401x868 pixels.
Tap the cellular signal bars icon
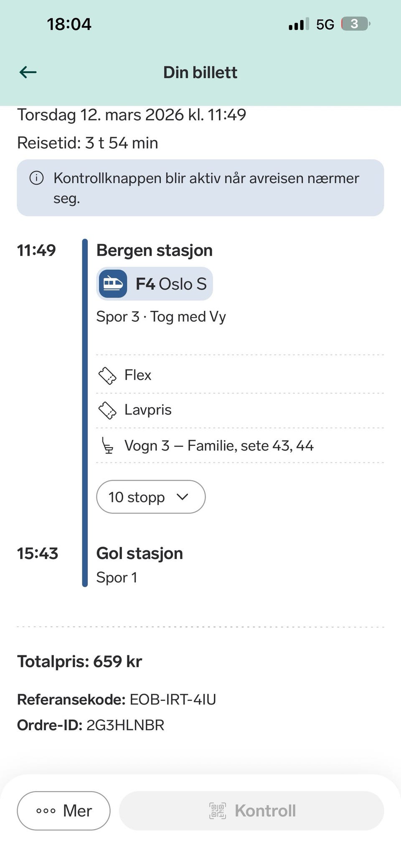coord(299,24)
